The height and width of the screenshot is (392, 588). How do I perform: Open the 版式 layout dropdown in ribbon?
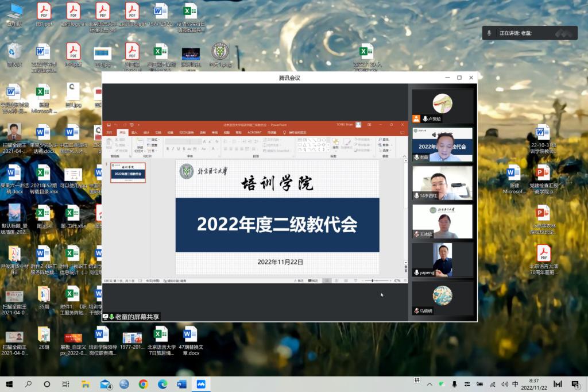(154, 139)
